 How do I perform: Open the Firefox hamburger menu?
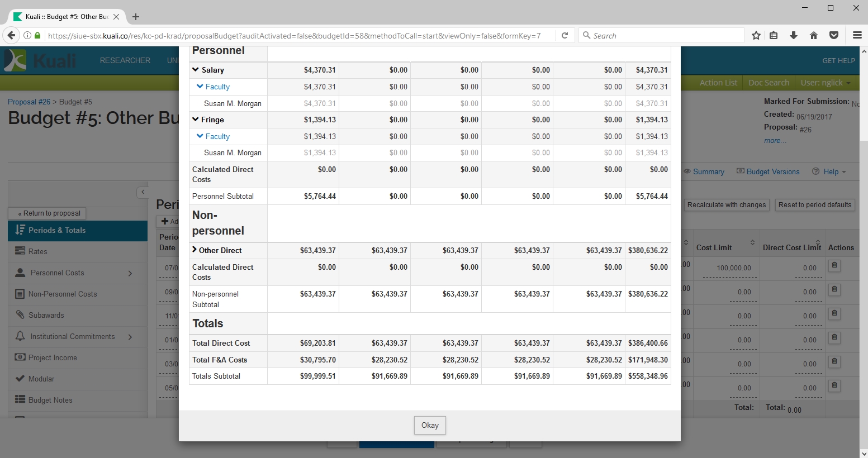(x=857, y=35)
